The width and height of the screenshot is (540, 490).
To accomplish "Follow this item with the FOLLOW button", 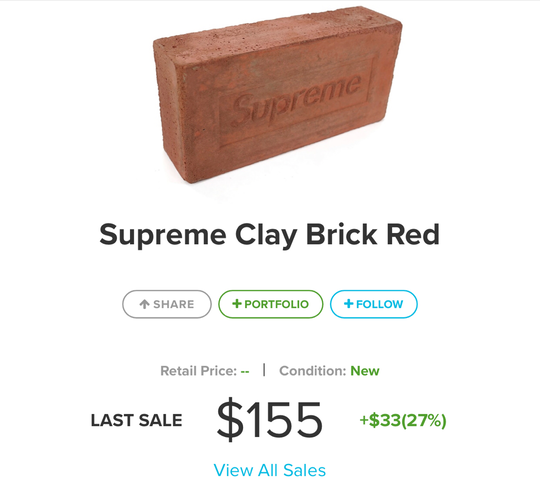I will 374,304.
